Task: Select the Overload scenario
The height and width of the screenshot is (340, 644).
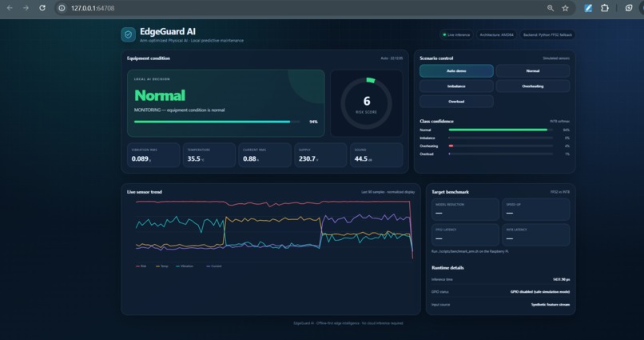Action: 456,101
